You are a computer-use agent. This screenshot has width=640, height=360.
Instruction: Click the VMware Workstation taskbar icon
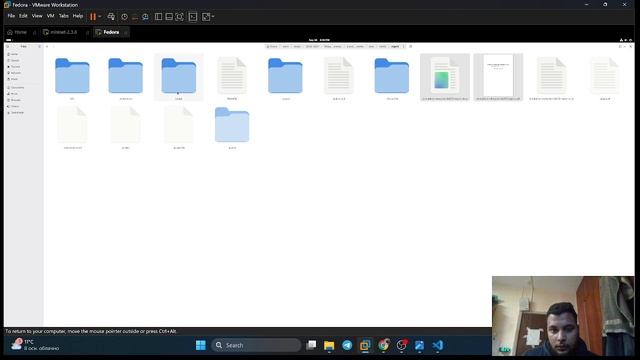[x=365, y=345]
